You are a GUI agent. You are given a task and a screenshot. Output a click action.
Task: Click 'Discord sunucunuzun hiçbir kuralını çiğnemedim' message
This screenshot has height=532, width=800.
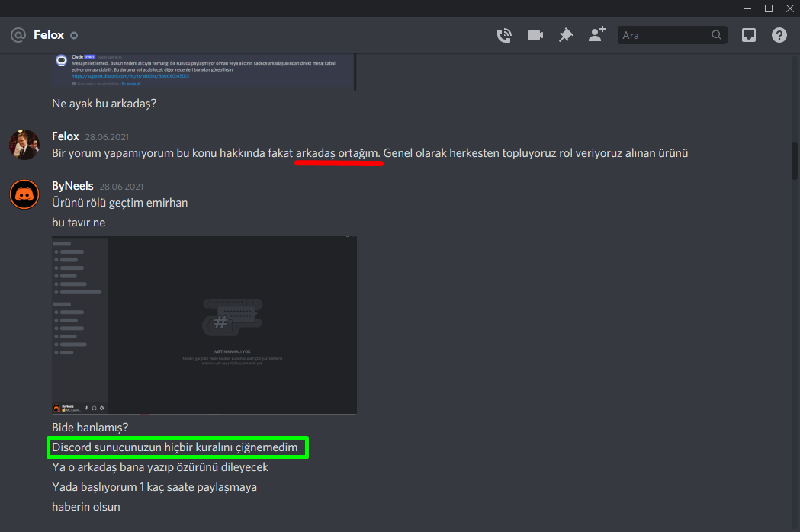(175, 447)
